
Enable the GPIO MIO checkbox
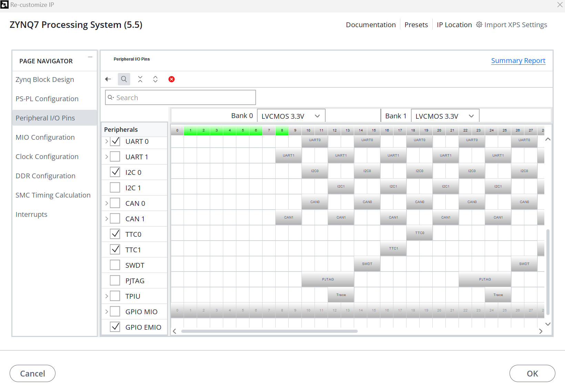(115, 311)
